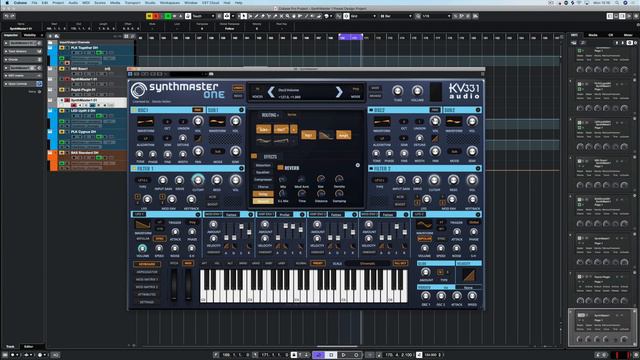640x360 pixels.
Task: Click the velocity curve display
Action: (469, 276)
